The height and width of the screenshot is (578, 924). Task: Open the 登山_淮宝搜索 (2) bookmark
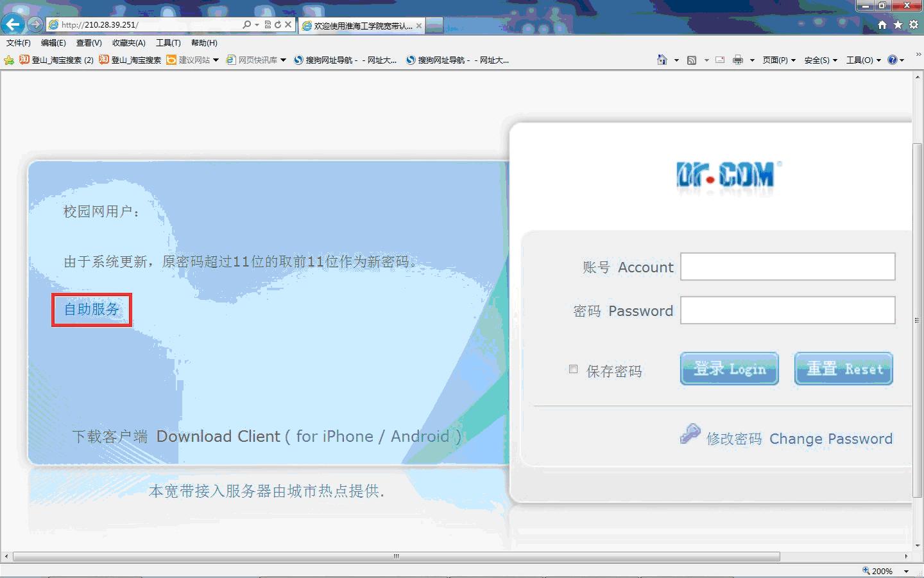[56, 60]
